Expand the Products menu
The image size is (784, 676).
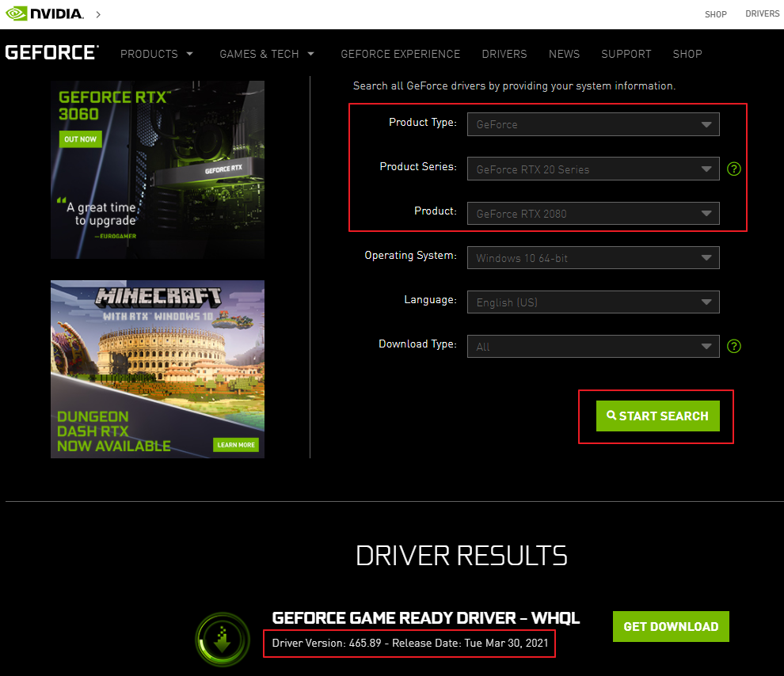point(157,54)
